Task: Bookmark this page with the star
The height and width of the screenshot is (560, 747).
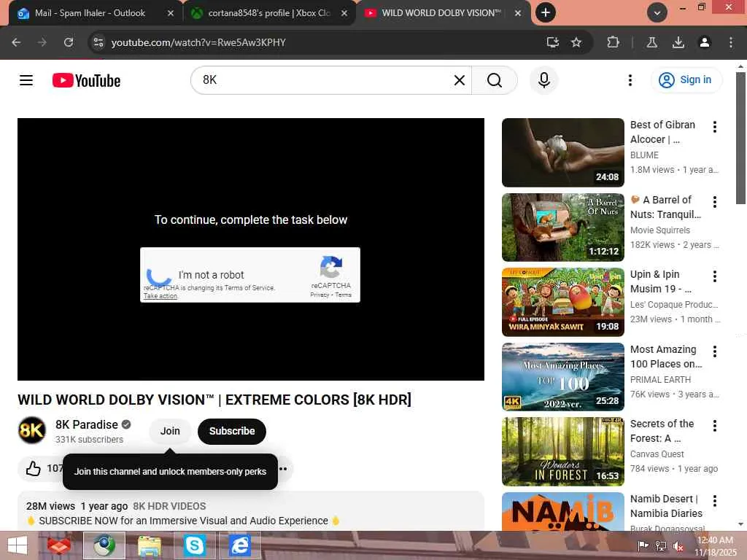Action: tap(576, 42)
